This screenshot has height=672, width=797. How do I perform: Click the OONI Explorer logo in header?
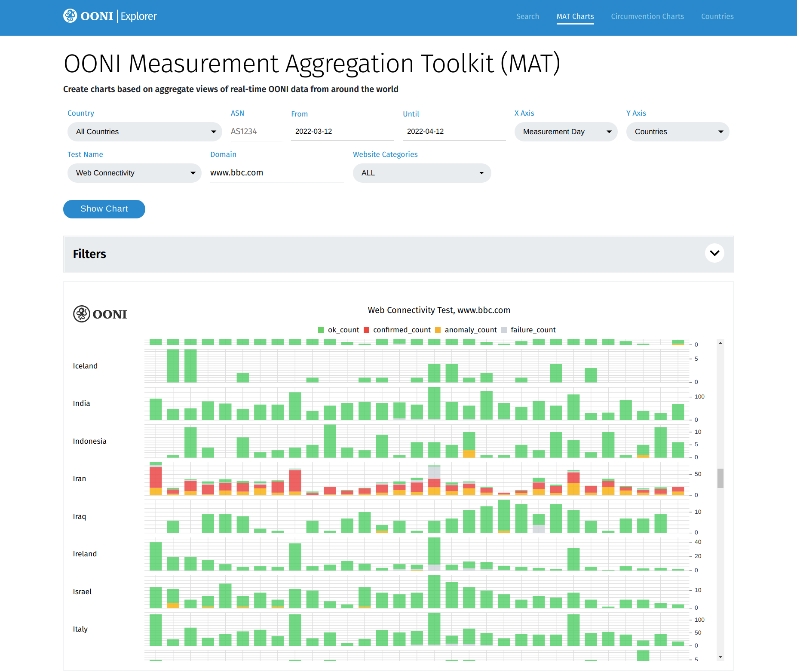(110, 16)
